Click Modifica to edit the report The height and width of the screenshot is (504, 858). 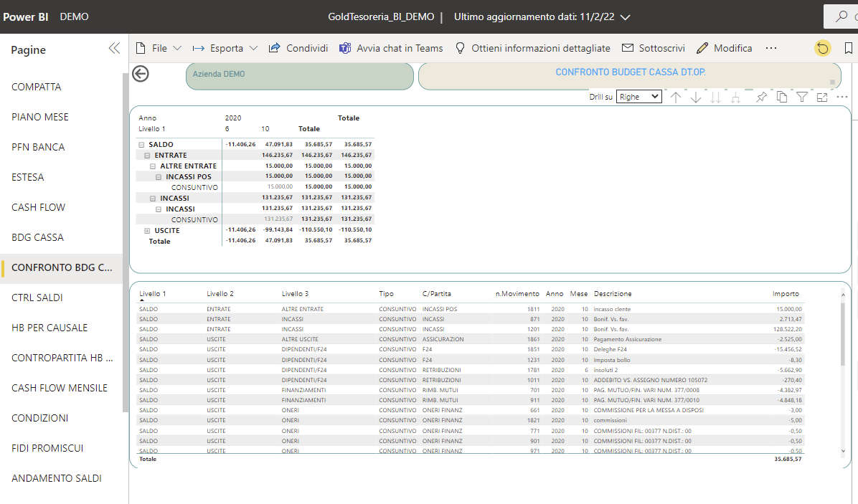click(724, 48)
